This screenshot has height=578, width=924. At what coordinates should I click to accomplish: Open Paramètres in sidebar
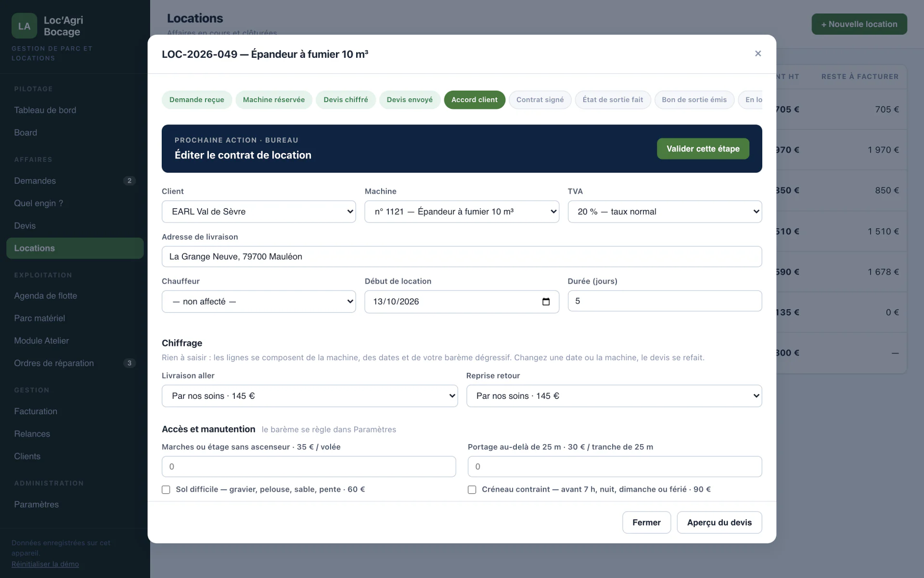coord(75,504)
